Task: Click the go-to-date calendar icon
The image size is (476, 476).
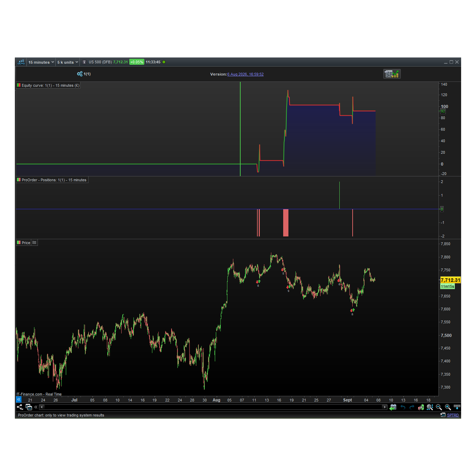Action: 393,407
